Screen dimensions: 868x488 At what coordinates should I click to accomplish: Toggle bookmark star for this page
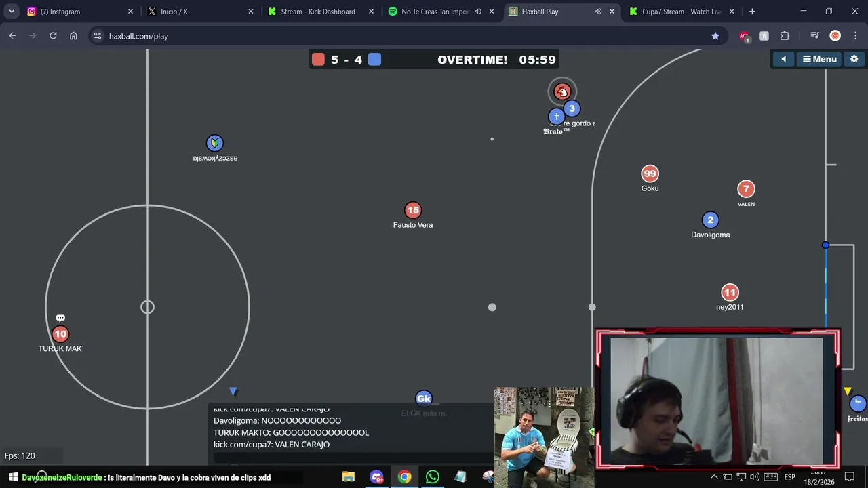(x=715, y=36)
